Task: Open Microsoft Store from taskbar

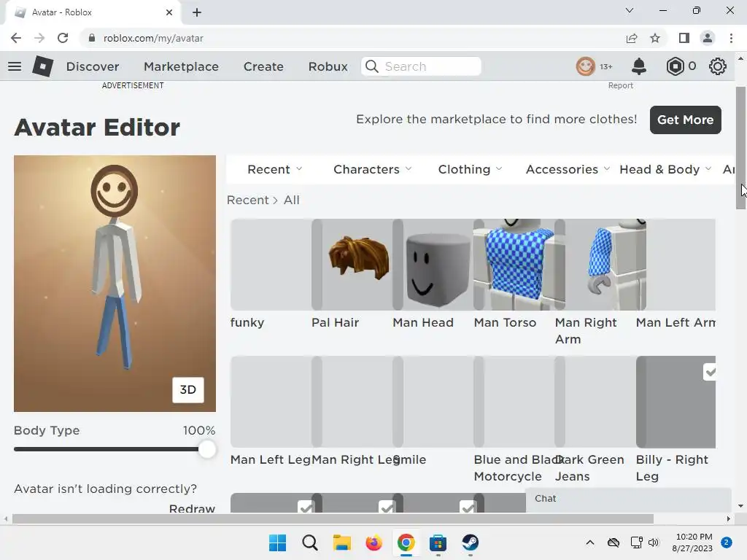Action: 438,542
